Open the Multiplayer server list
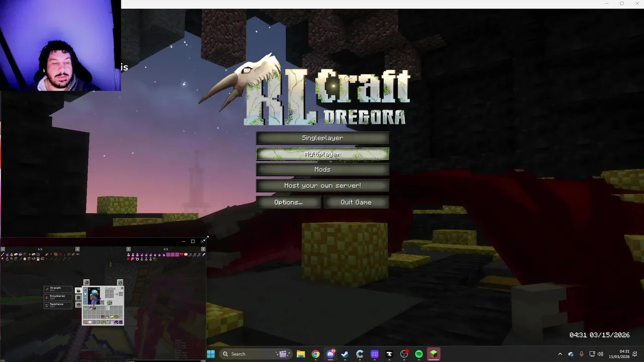Viewport: 644px width, 362px height. click(323, 154)
